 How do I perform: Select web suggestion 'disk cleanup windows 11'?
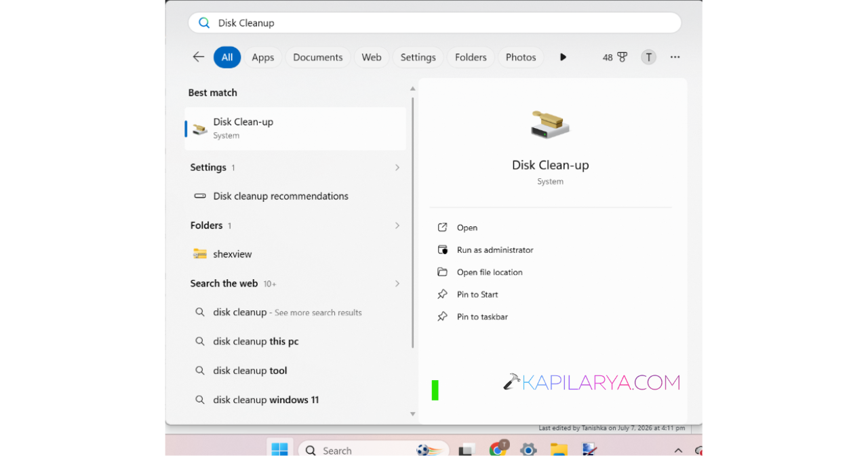pyautogui.click(x=295, y=400)
